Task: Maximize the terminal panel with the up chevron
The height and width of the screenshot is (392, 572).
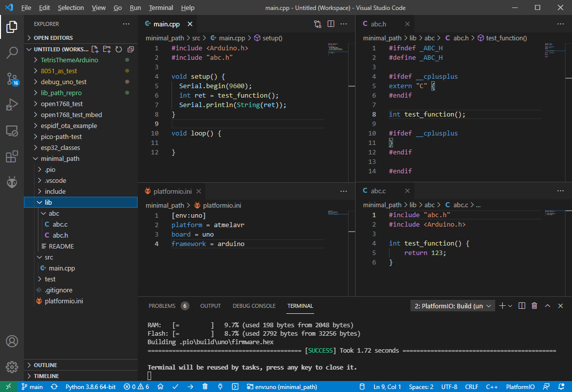Action: [x=548, y=306]
